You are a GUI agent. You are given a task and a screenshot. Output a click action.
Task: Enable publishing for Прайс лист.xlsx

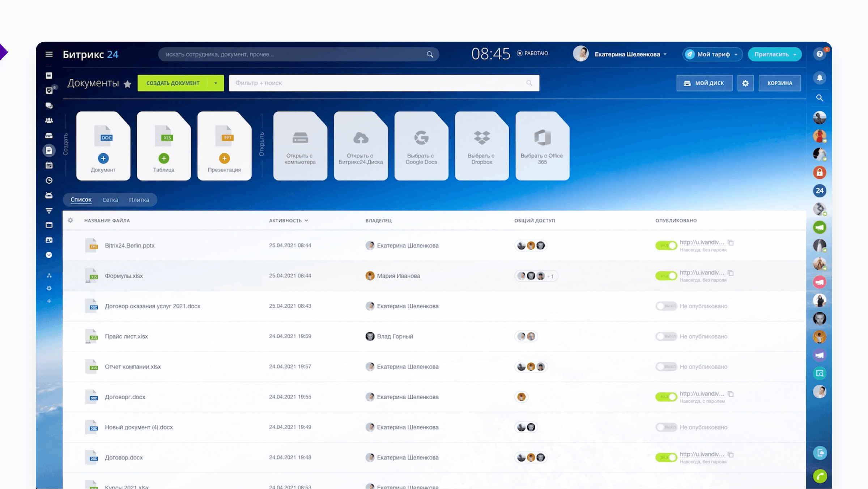tap(666, 336)
